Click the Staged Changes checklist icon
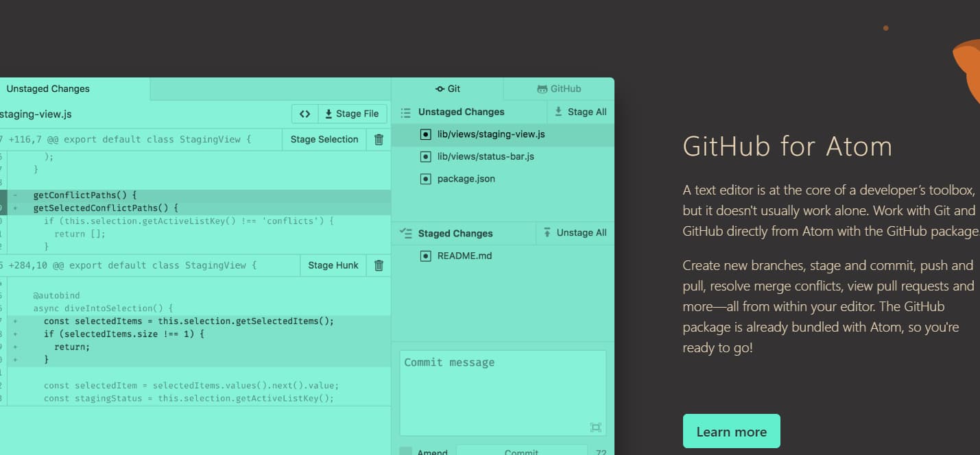980x455 pixels. pyautogui.click(x=406, y=233)
